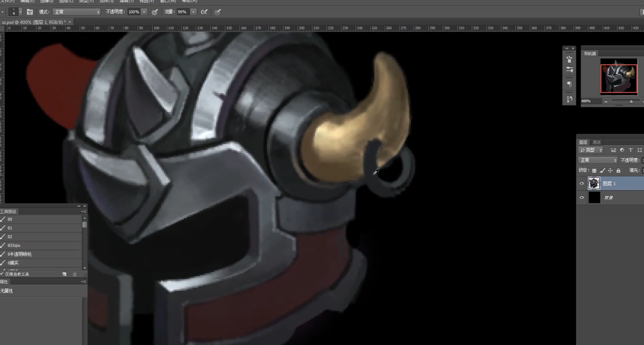The width and height of the screenshot is (644, 345).
Task: Lock transparent pixels icon
Action: pos(594,170)
